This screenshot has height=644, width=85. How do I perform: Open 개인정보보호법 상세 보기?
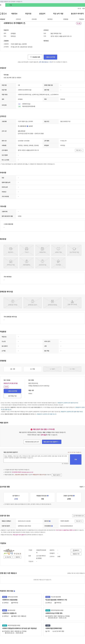pyautogui.click(x=32, y=442)
